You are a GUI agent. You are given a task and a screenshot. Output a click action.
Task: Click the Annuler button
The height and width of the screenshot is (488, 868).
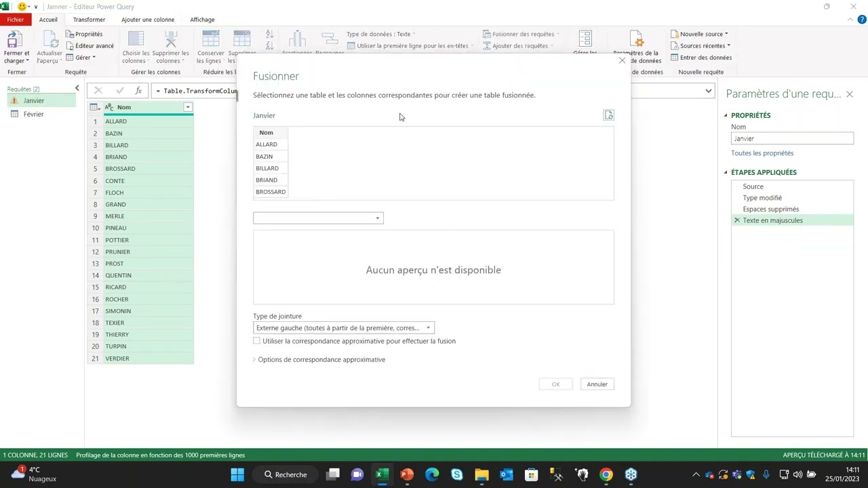(597, 384)
